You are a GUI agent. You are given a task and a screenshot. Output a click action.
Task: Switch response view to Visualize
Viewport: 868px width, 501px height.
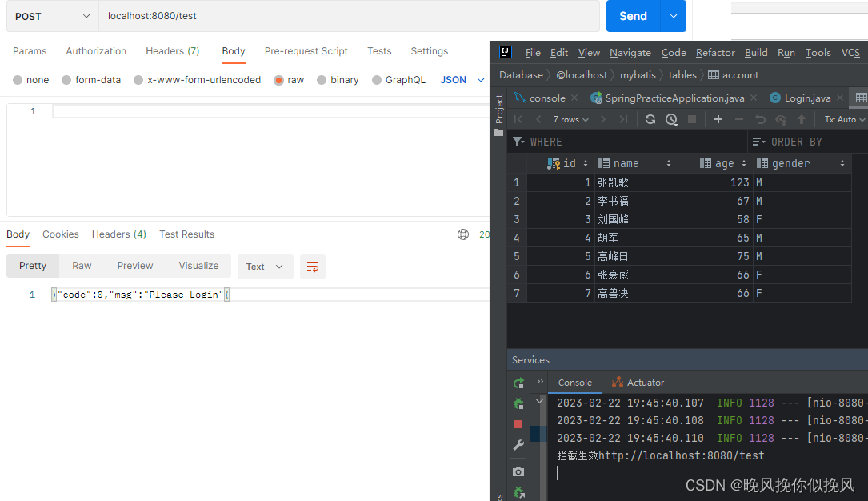(x=198, y=266)
